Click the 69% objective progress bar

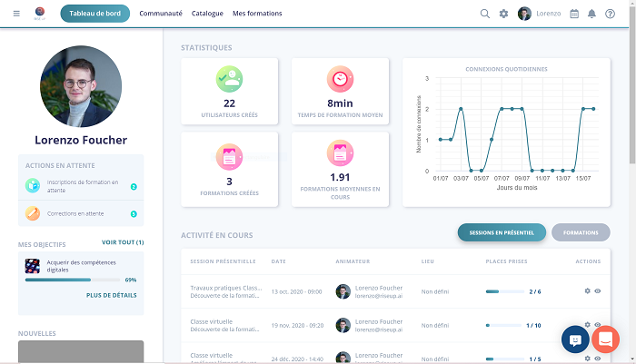coord(73,280)
